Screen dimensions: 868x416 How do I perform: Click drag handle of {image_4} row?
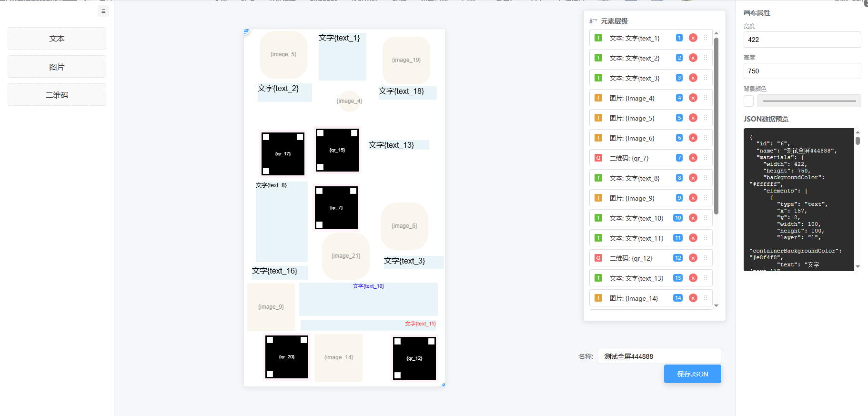click(x=706, y=98)
